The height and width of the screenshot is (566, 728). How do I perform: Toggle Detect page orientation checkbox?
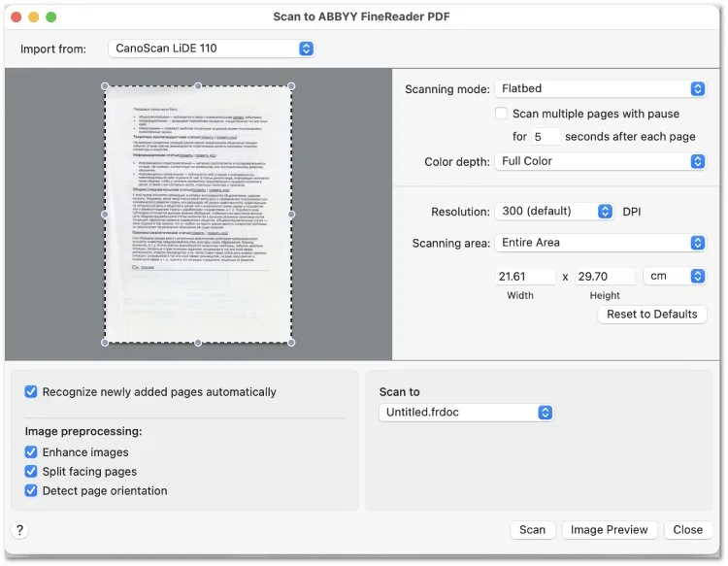click(31, 491)
